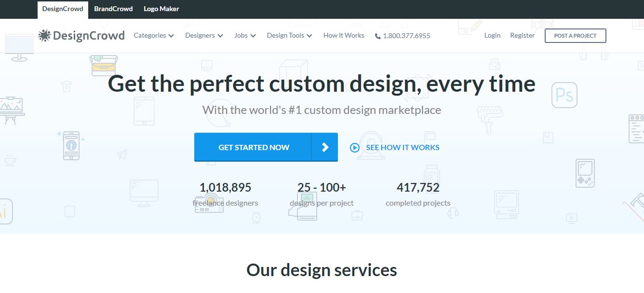Select the DesignCrowd tab in top bar
This screenshot has width=644, height=293.
[62, 8]
